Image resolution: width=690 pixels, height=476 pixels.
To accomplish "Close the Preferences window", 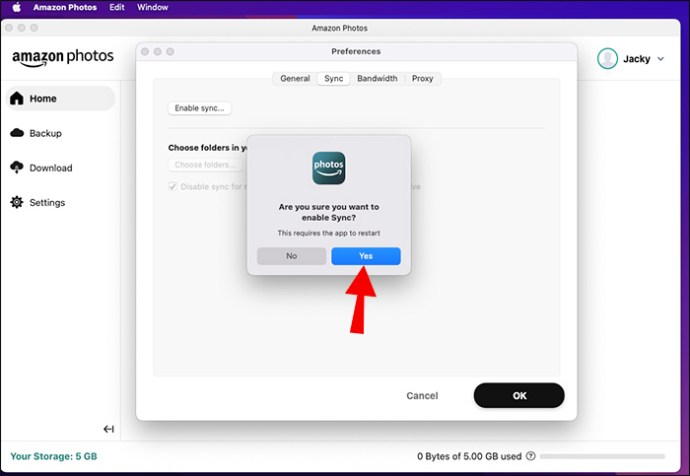I will coord(145,51).
